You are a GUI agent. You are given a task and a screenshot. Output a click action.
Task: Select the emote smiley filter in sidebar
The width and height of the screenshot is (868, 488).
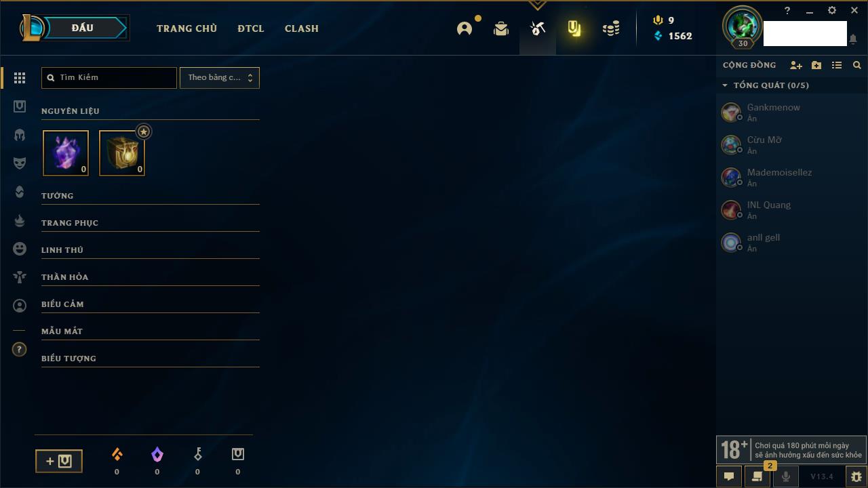pos(20,249)
